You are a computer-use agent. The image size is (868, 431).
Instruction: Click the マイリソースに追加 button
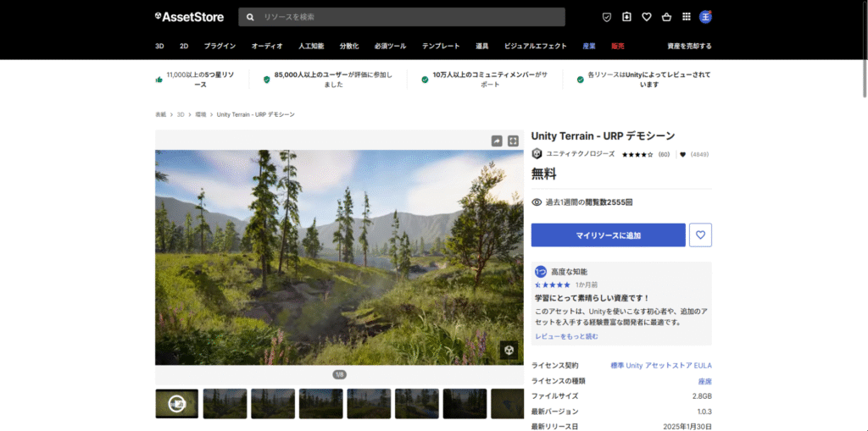tap(609, 235)
